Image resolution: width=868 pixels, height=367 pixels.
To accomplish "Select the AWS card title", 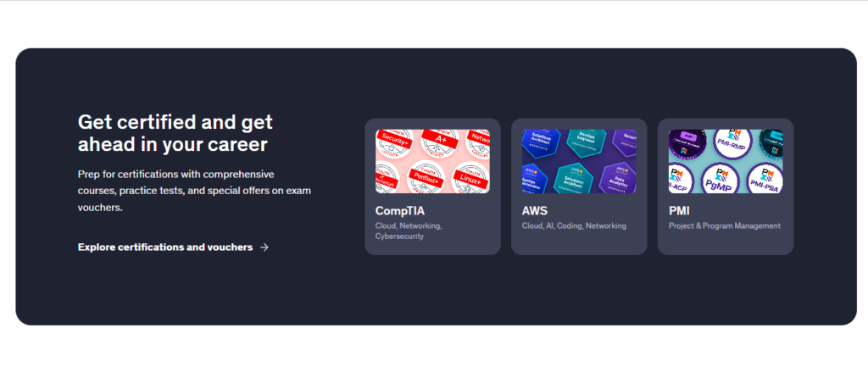I will point(534,211).
